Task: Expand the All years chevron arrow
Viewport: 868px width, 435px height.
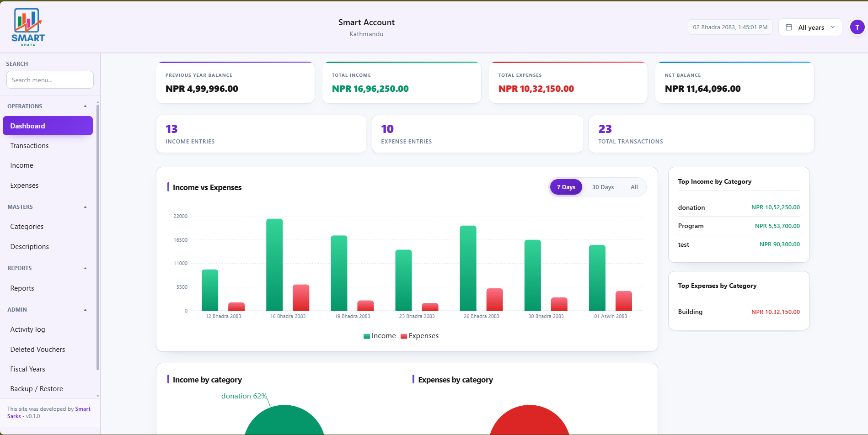Action: point(833,27)
